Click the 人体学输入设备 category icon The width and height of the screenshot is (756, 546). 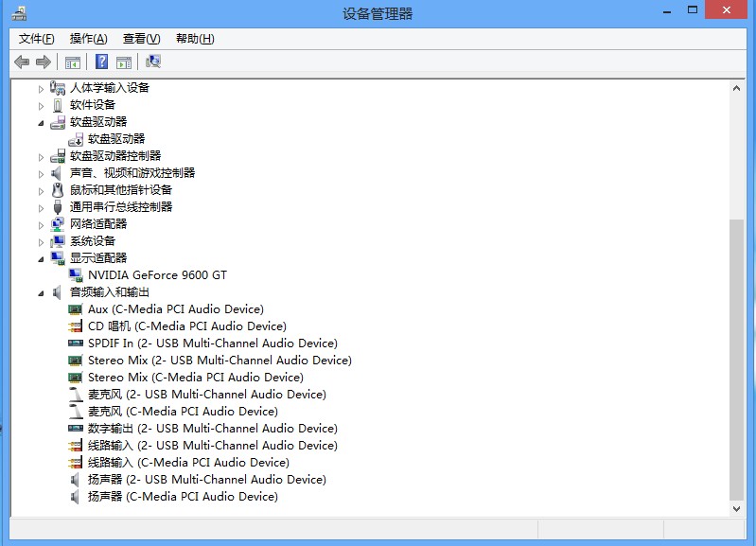coord(58,88)
